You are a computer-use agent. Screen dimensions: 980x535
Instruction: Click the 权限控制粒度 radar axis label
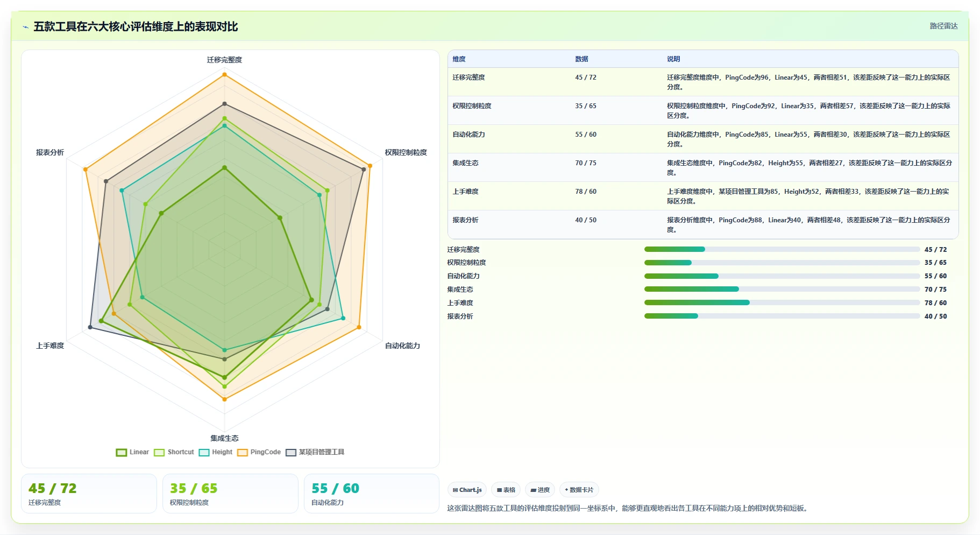coord(406,152)
